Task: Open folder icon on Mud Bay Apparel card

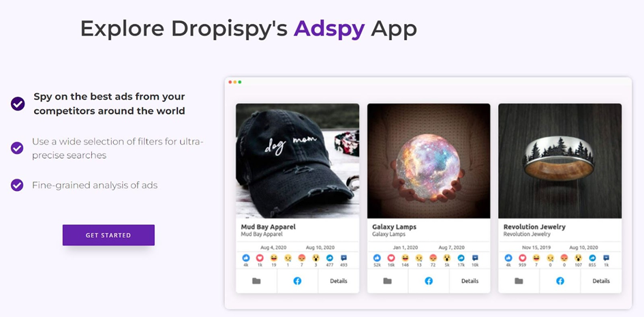Action: point(256,281)
